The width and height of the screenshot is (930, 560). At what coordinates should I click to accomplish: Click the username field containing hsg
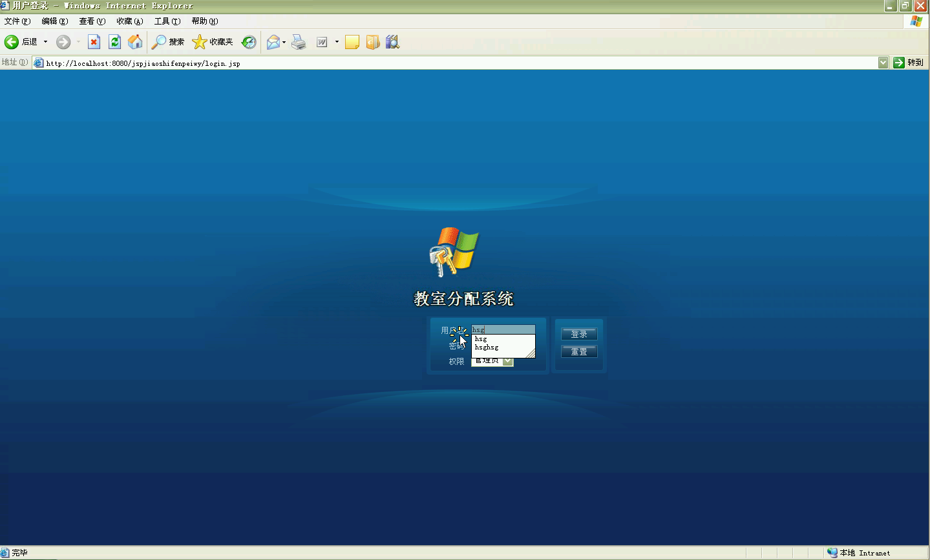coord(503,329)
